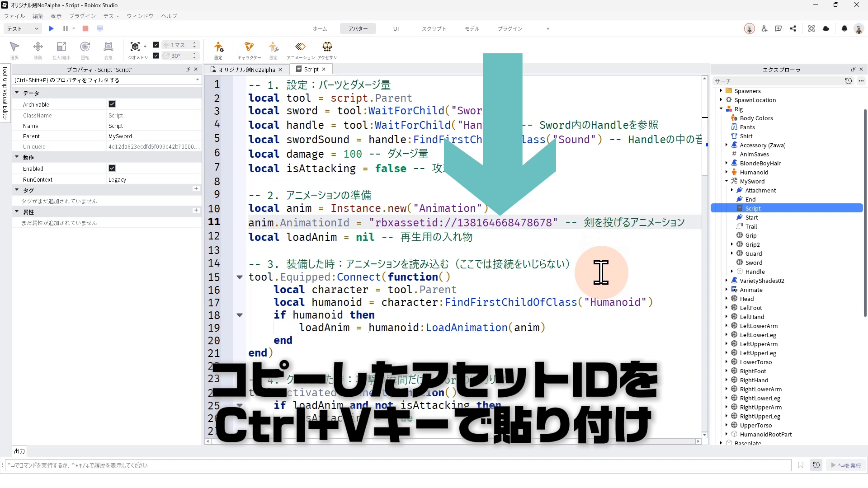Select the Move tool icon
Image resolution: width=868 pixels, height=488 pixels.
pyautogui.click(x=38, y=47)
